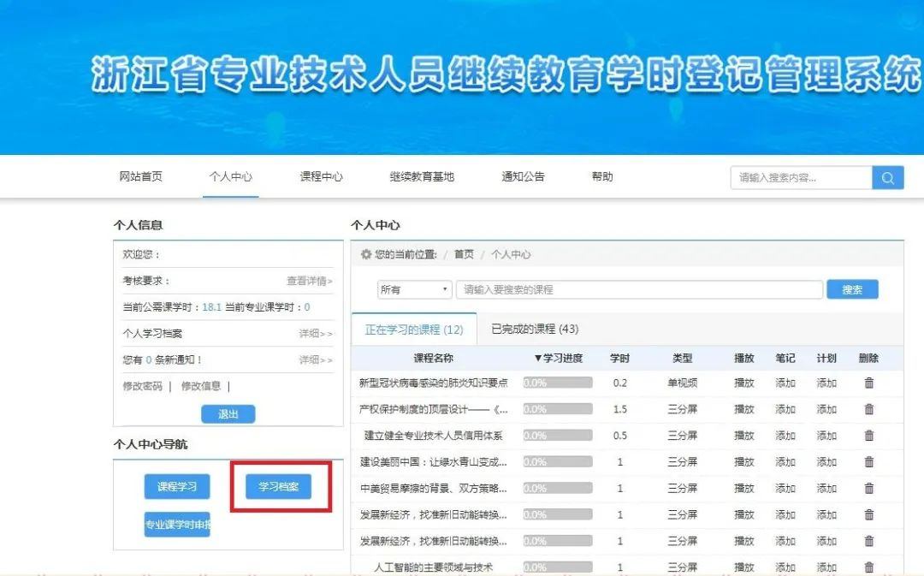Screen dimensions: 924x576
Task: Open 查看详情 link for 考核要求
Action: (x=309, y=281)
